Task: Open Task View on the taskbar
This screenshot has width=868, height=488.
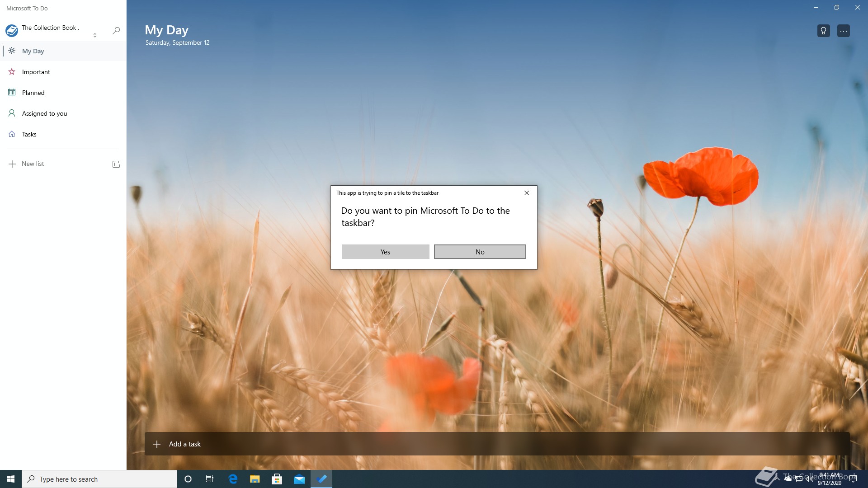Action: 210,479
